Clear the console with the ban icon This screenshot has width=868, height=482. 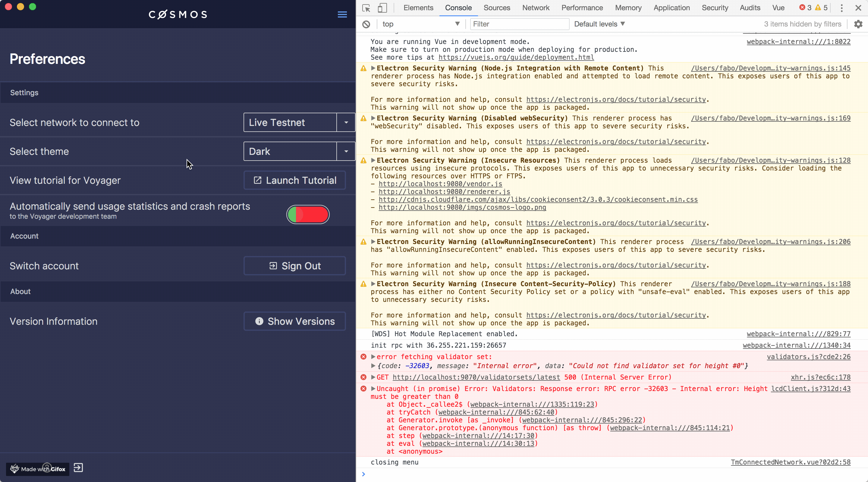tap(366, 24)
